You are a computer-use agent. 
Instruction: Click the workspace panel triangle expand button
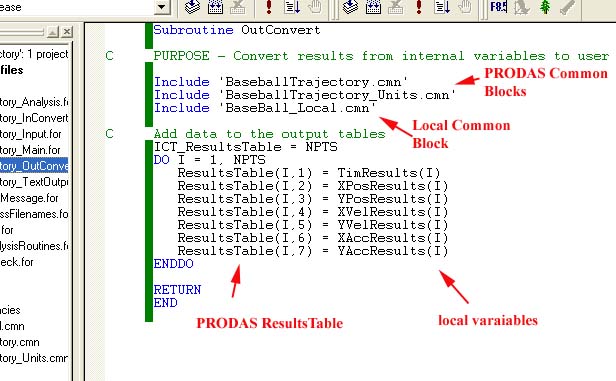tap(53, 31)
